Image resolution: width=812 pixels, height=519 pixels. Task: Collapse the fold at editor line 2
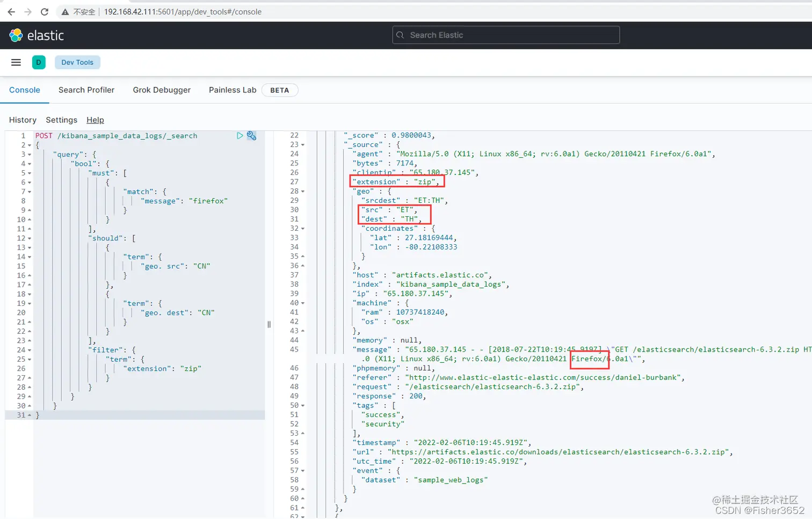(30, 145)
